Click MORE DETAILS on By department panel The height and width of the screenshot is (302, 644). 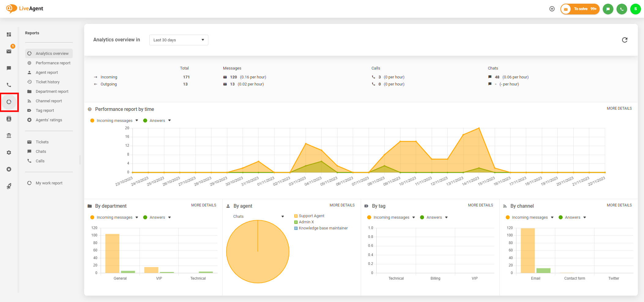(204, 205)
